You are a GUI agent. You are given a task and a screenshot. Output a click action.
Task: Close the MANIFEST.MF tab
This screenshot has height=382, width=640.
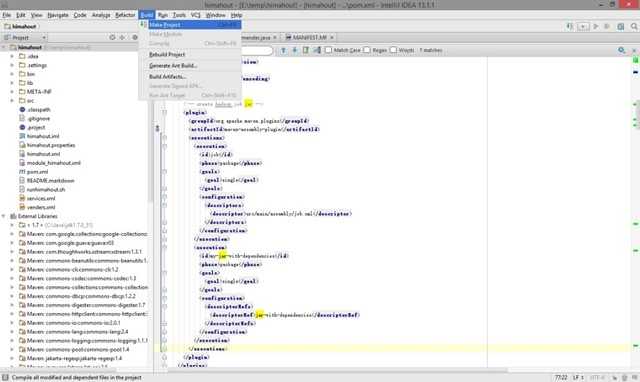[x=332, y=38]
